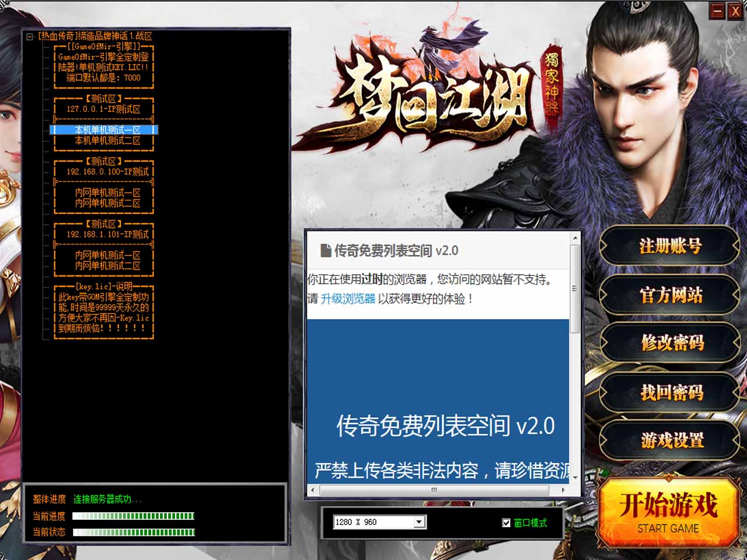This screenshot has width=747, height=560.
Task: Click the 当前状态 progress bar
Action: click(x=133, y=532)
